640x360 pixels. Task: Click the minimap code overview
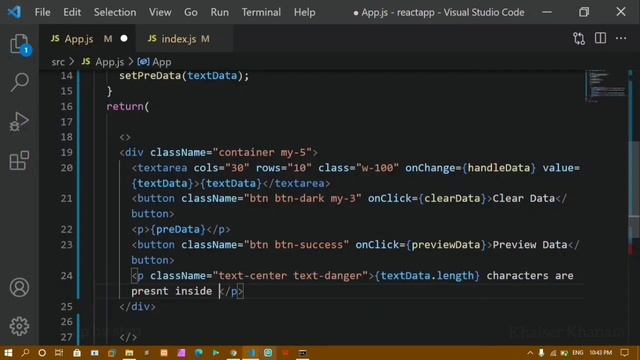click(x=606, y=86)
